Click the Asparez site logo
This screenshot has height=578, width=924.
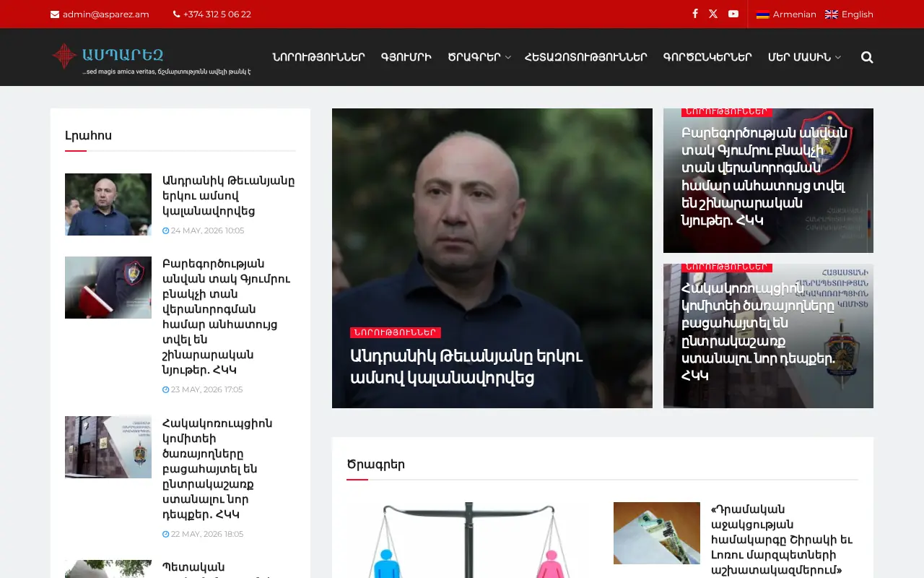[x=152, y=57]
